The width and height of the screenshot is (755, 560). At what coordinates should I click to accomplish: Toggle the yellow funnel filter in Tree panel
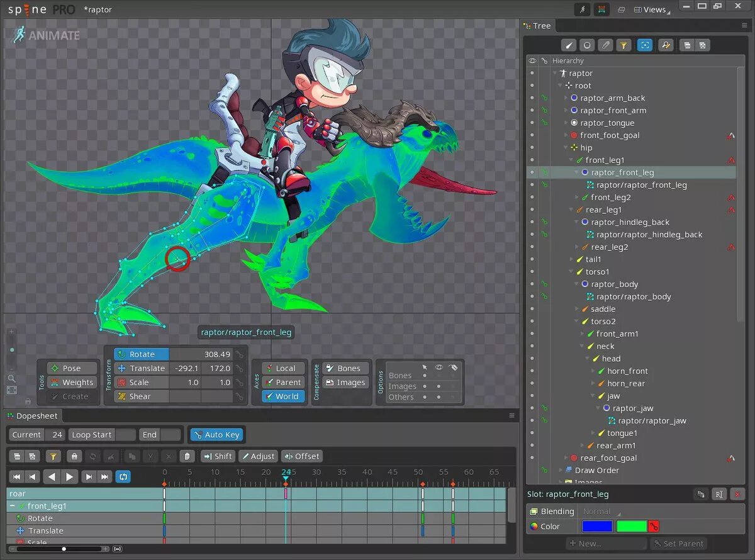624,45
